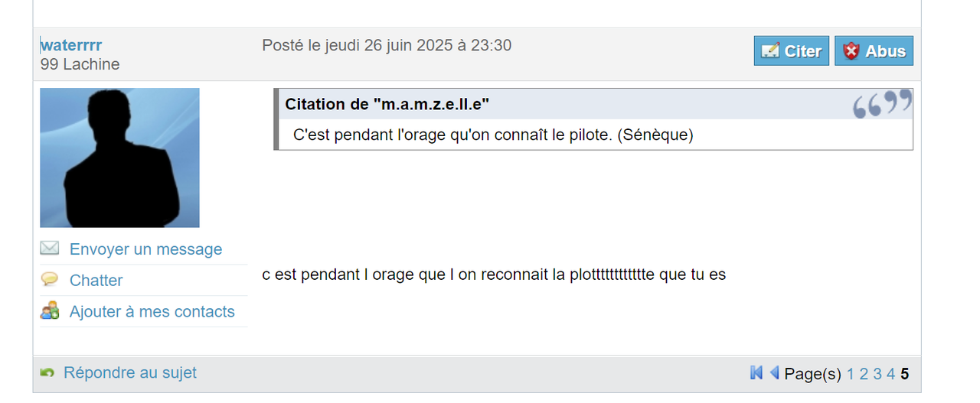Screen dimensions: 980x403
Task: Switch to page 4 in the pagination
Action: pos(890,374)
